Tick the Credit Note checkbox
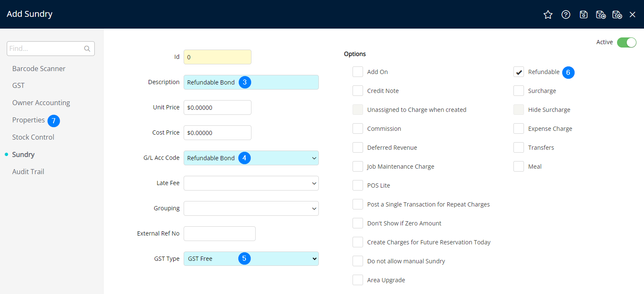Screen dimensions: 644x294 [358, 91]
